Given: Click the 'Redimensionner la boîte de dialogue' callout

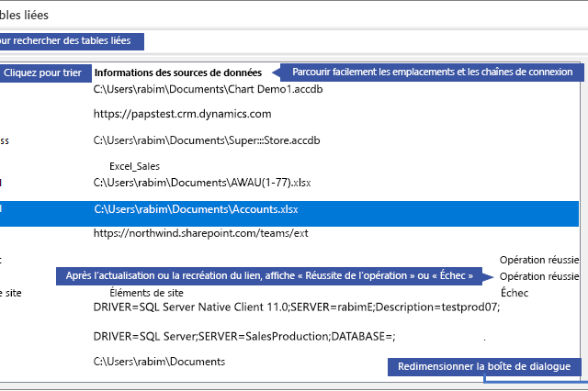Looking at the screenshot, I should [485, 367].
